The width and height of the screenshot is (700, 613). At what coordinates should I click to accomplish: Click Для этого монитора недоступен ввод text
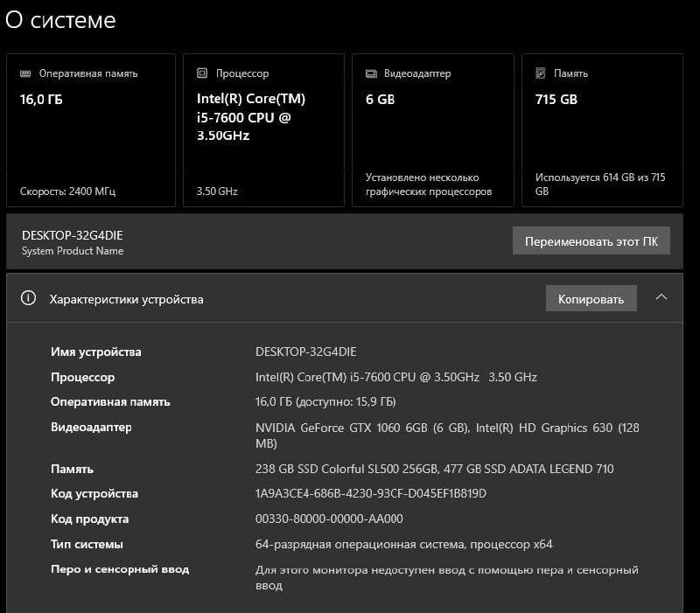click(447, 577)
